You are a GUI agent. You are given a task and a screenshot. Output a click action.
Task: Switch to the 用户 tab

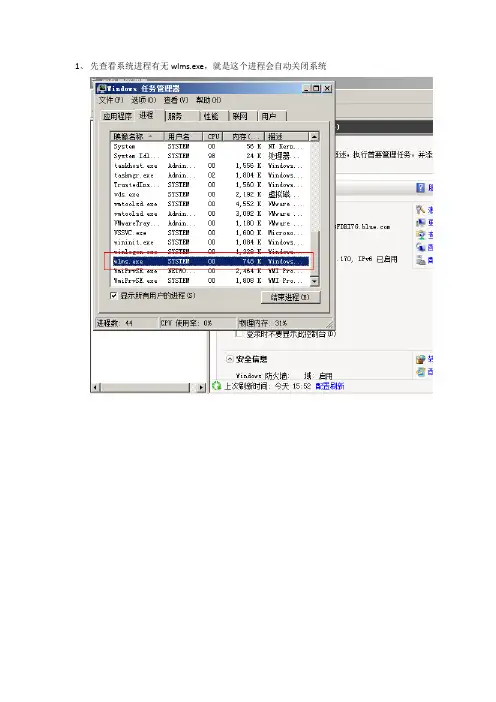[x=271, y=116]
